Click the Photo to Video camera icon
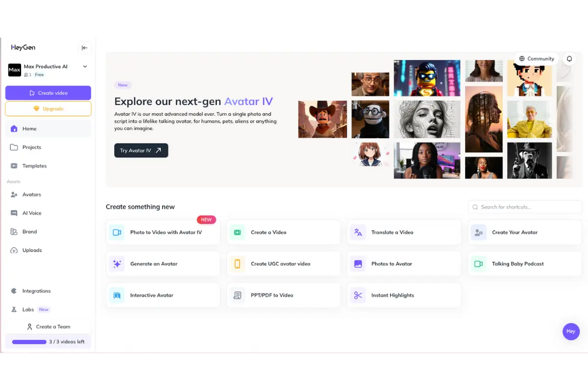588x392 pixels. pos(117,232)
